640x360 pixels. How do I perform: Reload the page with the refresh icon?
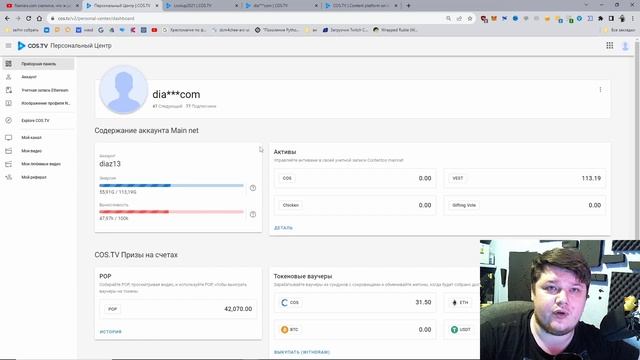29,18
